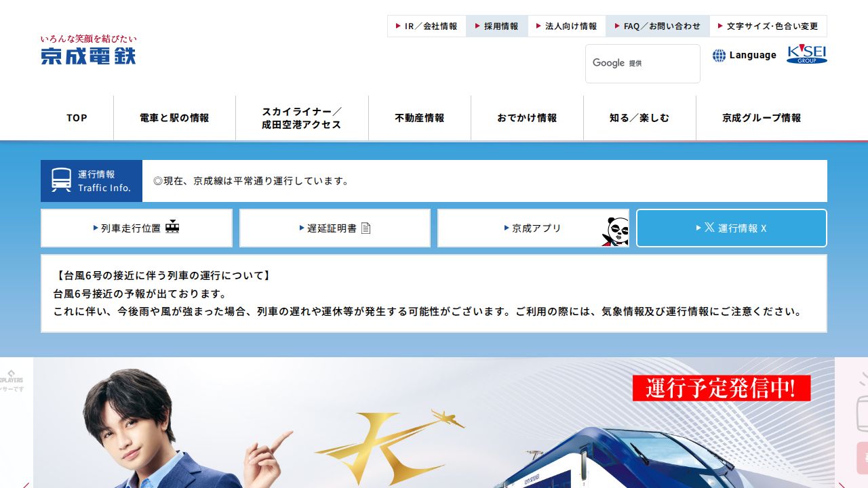
Task: Open 不動産情報 menu
Action: pos(420,118)
